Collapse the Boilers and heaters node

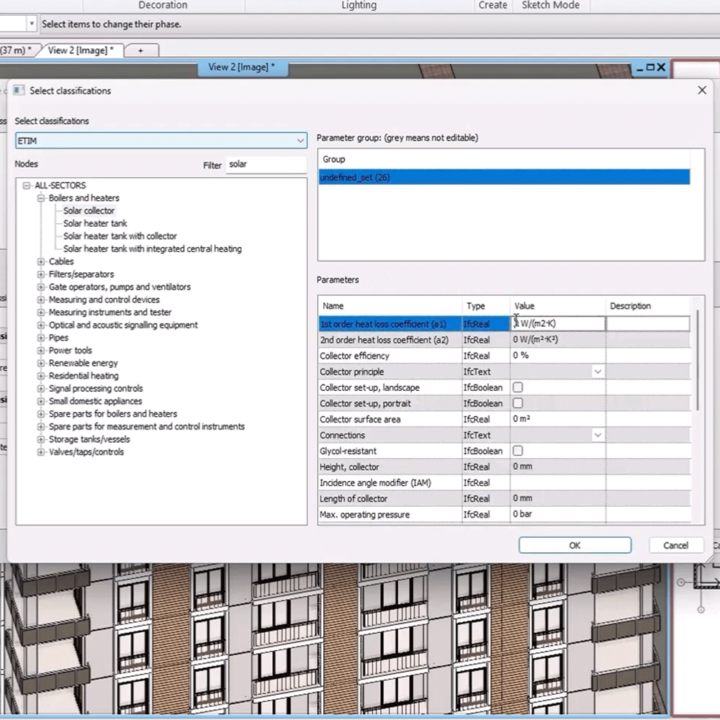tap(41, 198)
